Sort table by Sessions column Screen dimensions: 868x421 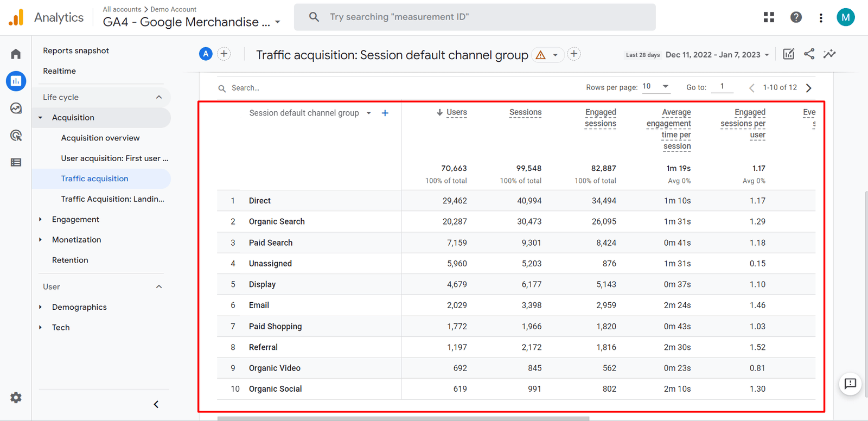click(x=525, y=112)
